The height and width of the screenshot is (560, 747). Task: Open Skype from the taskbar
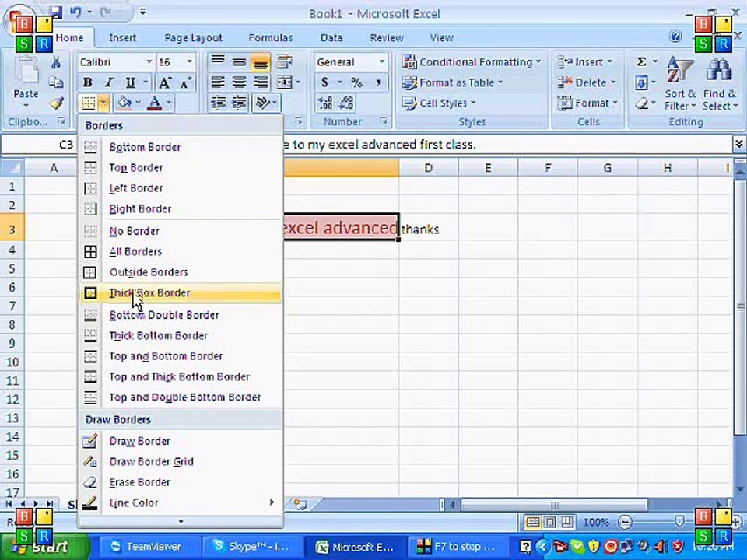click(x=251, y=547)
